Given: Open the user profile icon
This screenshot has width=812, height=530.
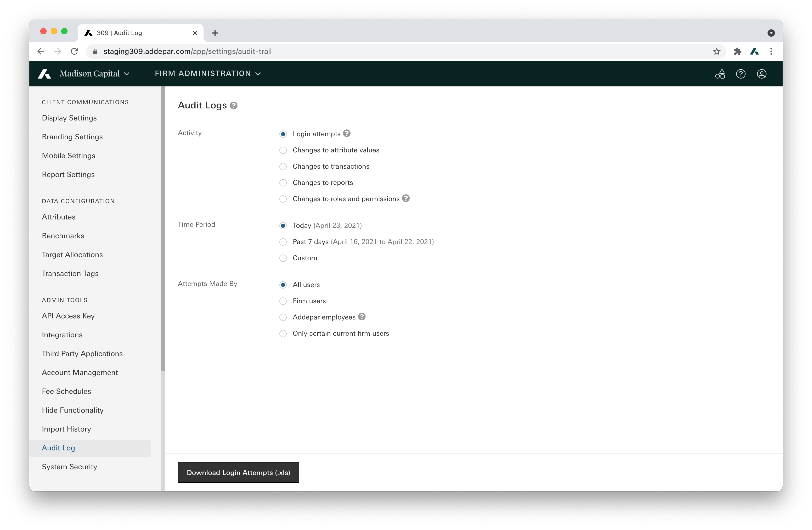Looking at the screenshot, I should [x=762, y=74].
